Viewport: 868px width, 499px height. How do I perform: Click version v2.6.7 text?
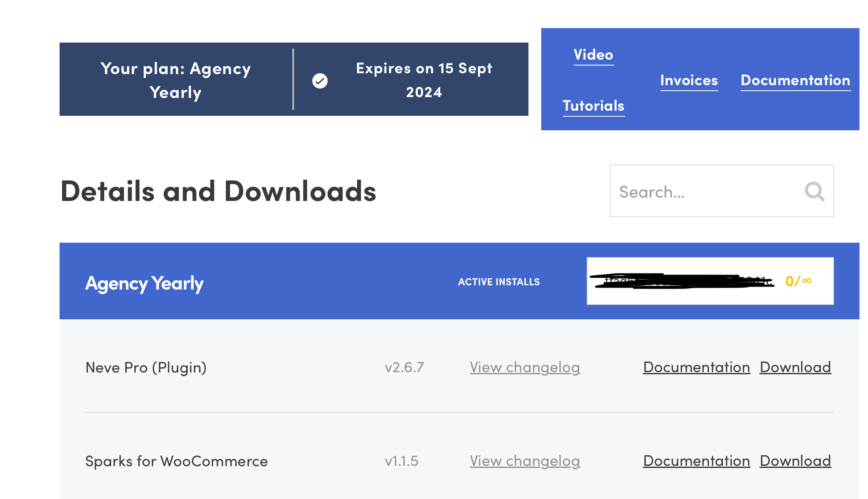(x=404, y=367)
